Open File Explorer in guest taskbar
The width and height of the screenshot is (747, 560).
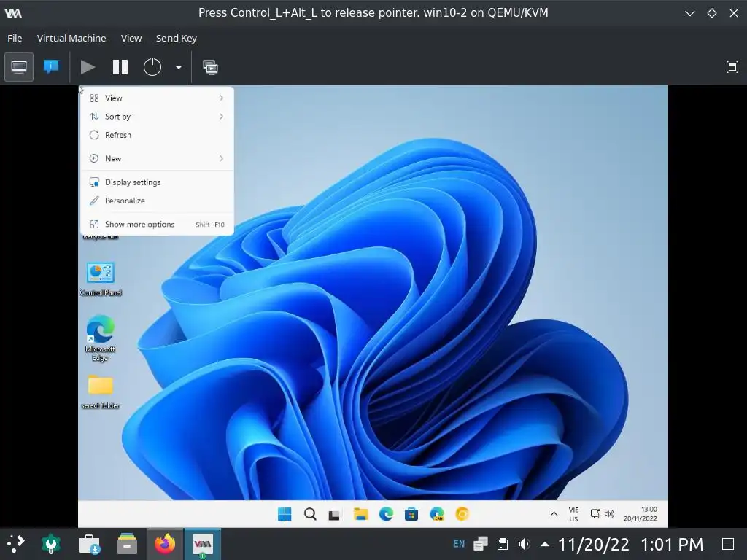pos(360,514)
